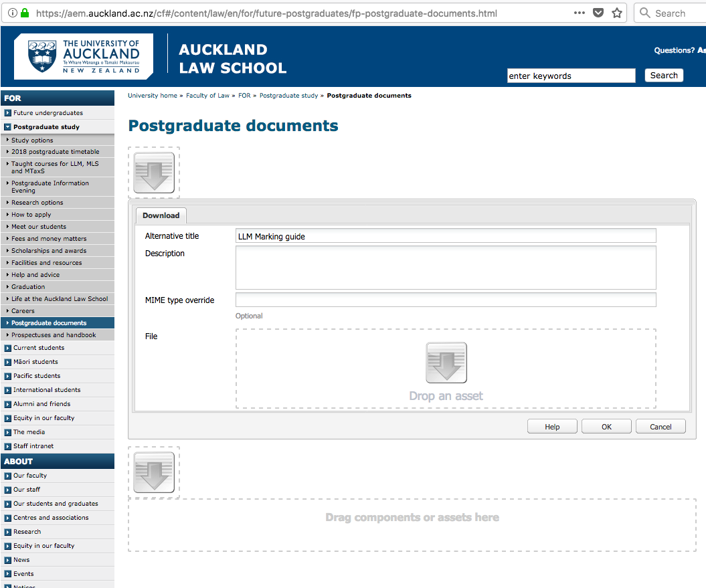Click the University of Auckland logo

[84, 56]
